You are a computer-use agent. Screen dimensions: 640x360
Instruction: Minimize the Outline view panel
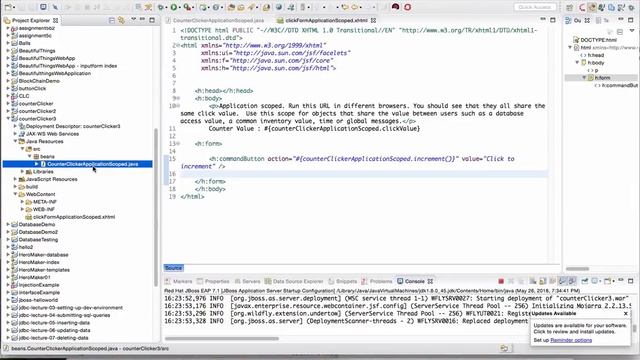tap(621, 20)
